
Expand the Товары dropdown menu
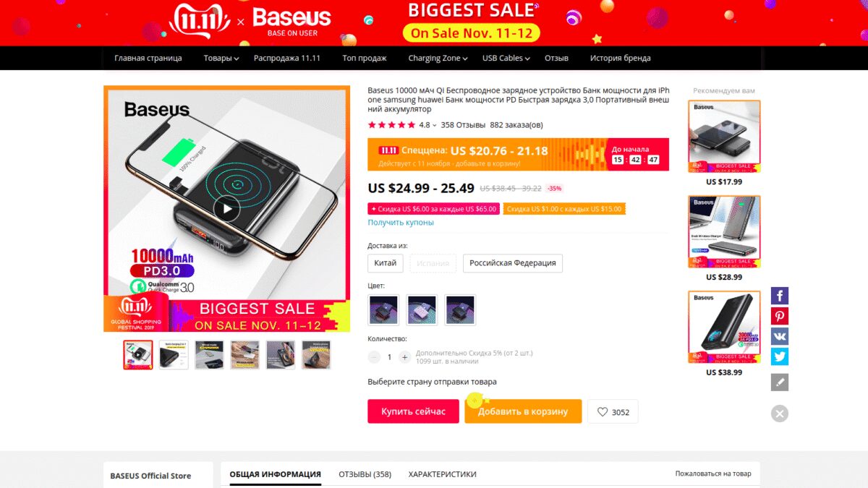(x=221, y=58)
